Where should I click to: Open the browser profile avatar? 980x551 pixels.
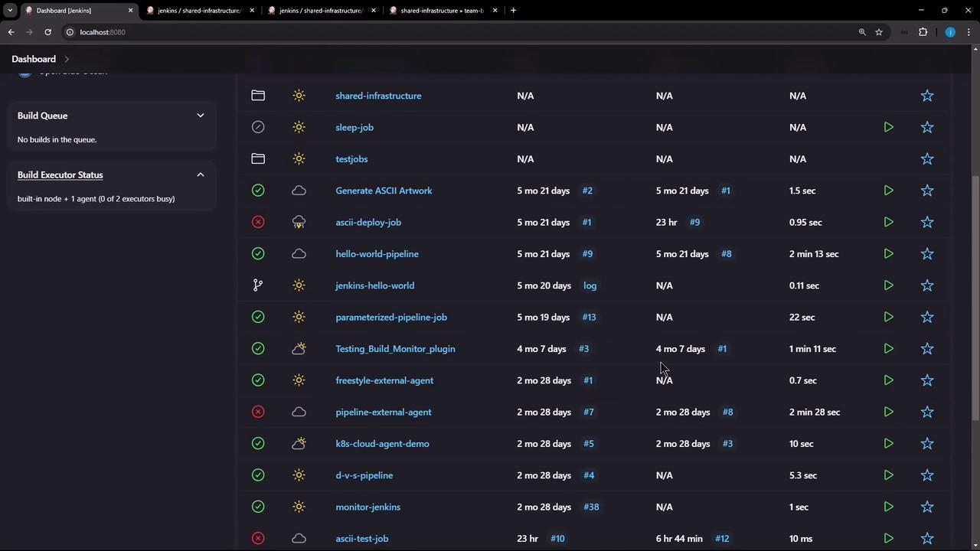tap(950, 32)
